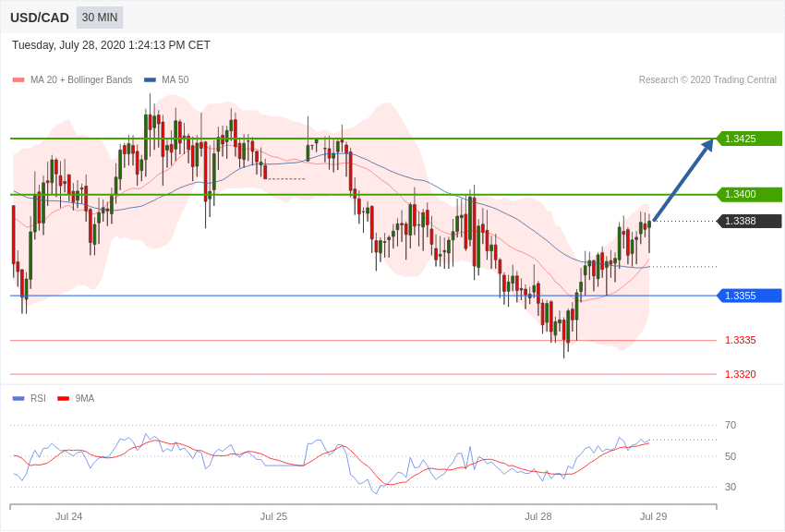The image size is (785, 532).
Task: Click the RSI 50 axis label
Action: pyautogui.click(x=731, y=456)
